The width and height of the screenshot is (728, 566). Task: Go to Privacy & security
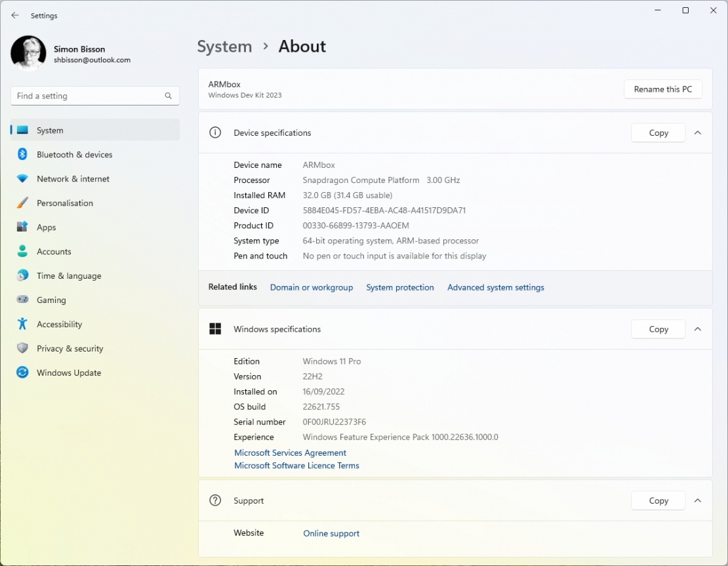(69, 348)
